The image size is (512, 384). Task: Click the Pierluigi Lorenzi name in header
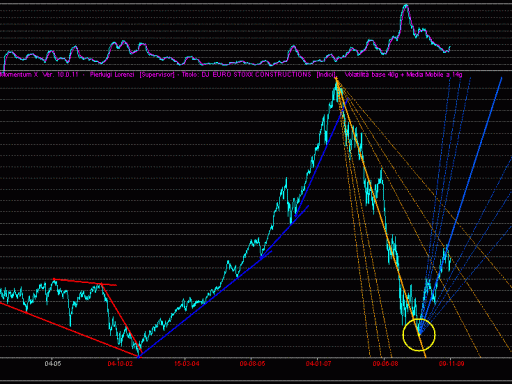[x=112, y=75]
